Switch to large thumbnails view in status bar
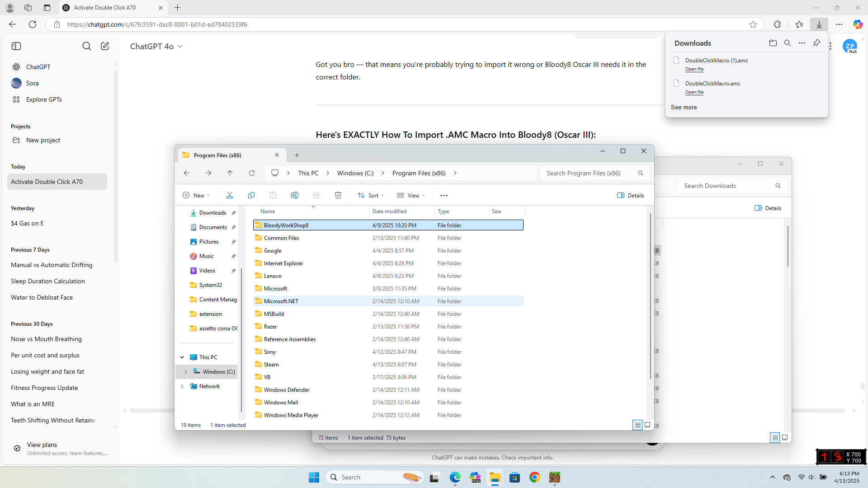This screenshot has height=488, width=868. tap(647, 425)
